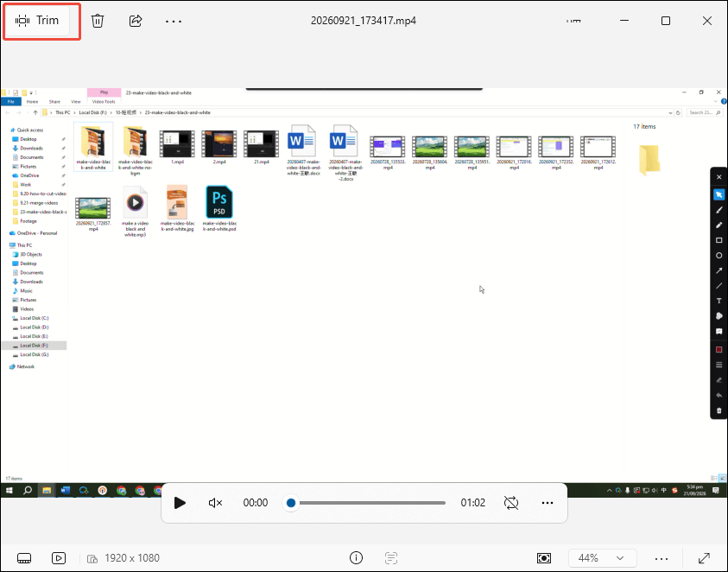The image size is (728, 572).
Task: Close the Photos video window
Action: point(707,21)
